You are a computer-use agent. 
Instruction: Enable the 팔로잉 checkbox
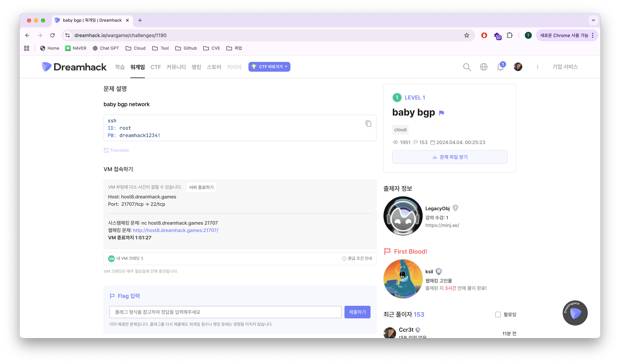(x=498, y=314)
